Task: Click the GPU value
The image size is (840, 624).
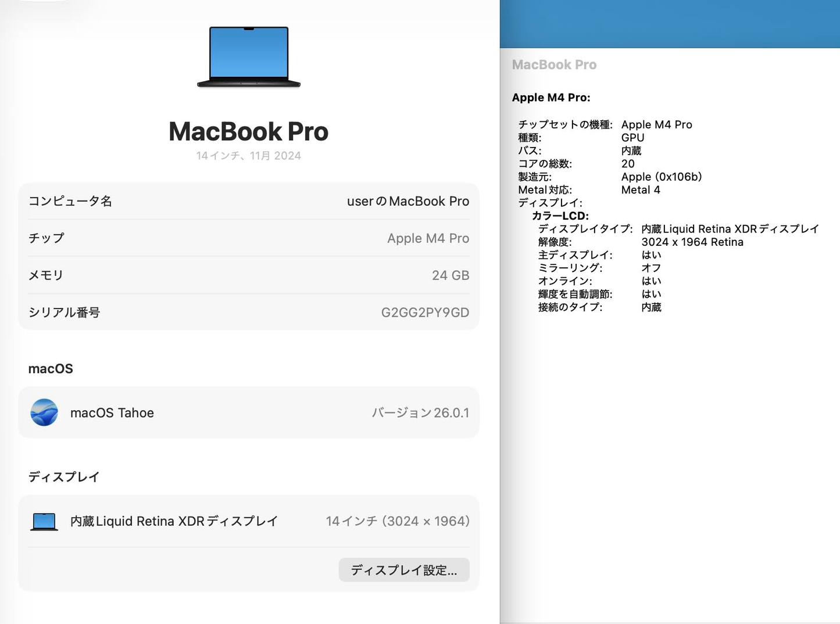Action: click(x=632, y=138)
